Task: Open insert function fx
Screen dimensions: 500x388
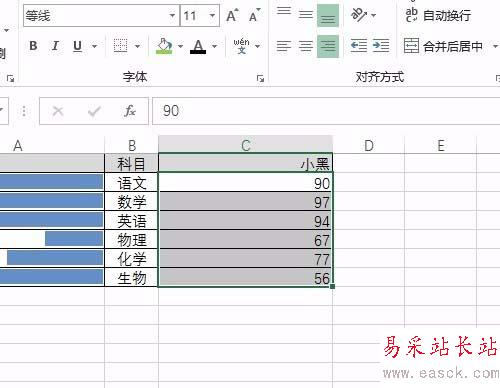Action: point(130,111)
